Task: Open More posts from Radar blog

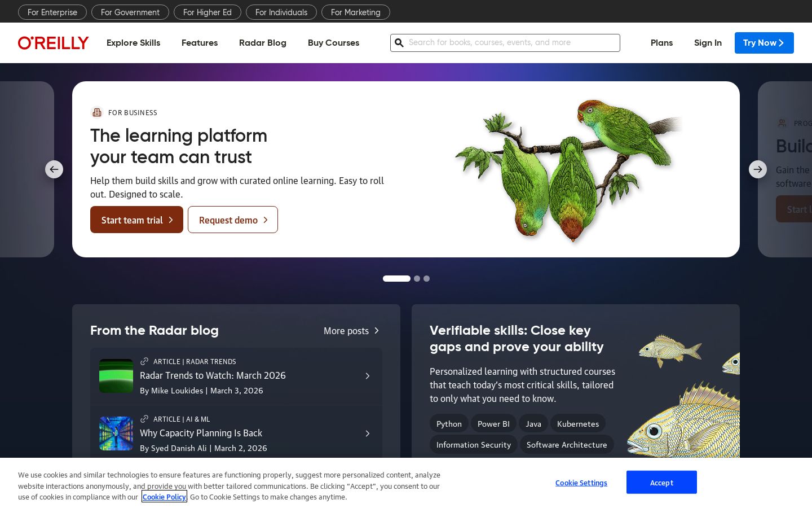Action: click(352, 331)
